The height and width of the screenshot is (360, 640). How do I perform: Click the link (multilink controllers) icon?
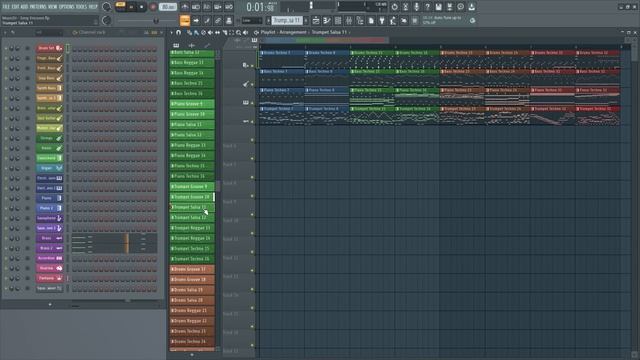click(218, 20)
